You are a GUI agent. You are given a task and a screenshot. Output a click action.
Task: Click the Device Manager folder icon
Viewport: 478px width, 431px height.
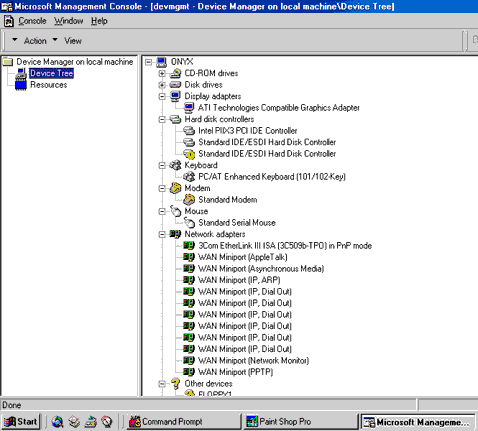pos(8,62)
